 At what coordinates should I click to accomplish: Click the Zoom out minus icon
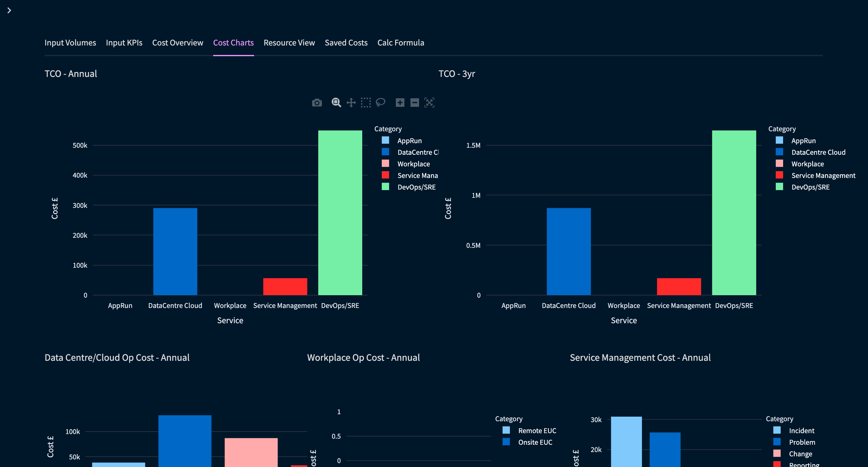(x=414, y=103)
